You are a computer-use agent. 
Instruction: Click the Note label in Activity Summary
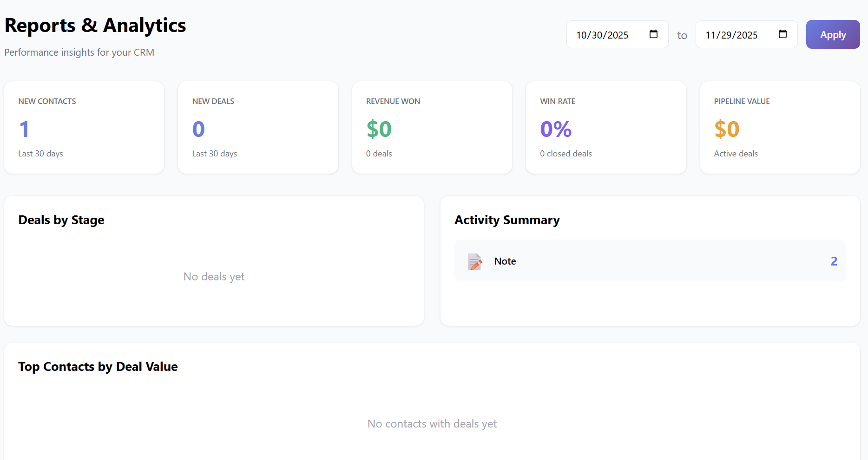505,261
